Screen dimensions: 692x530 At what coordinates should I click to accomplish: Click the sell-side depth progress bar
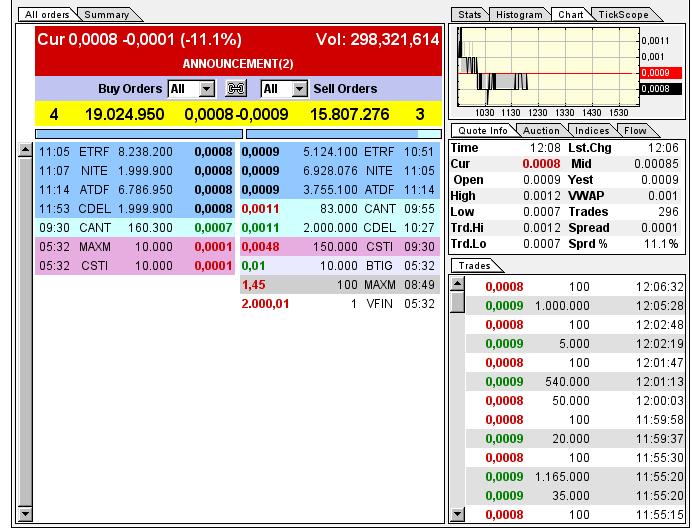pyautogui.click(x=342, y=133)
